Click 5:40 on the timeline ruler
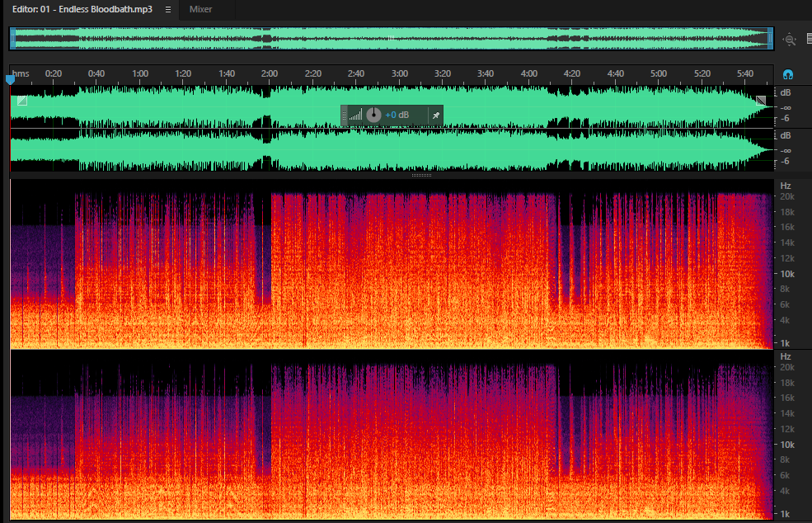The width and height of the screenshot is (812, 523). coord(745,73)
